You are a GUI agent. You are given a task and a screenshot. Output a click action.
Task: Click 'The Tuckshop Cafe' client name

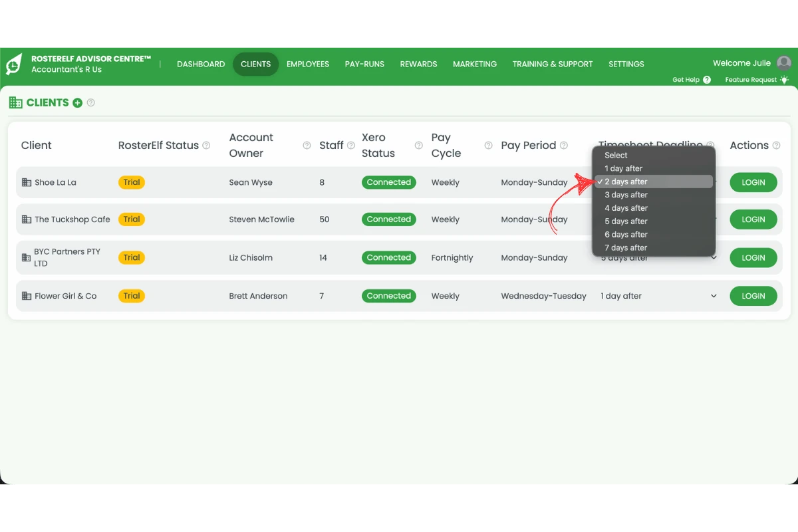(72, 219)
